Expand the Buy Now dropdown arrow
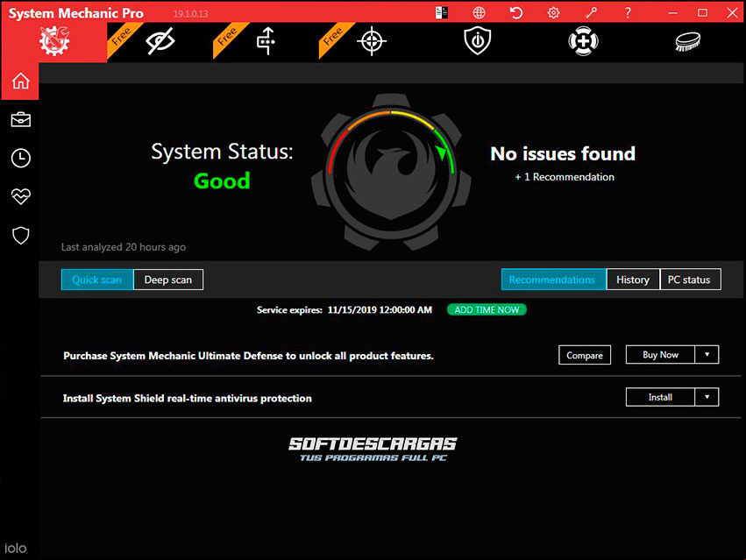 click(x=707, y=354)
